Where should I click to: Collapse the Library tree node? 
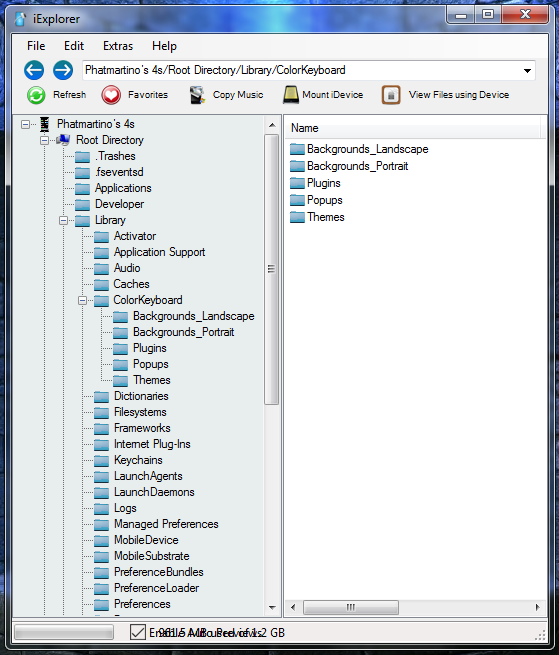pyautogui.click(x=64, y=220)
